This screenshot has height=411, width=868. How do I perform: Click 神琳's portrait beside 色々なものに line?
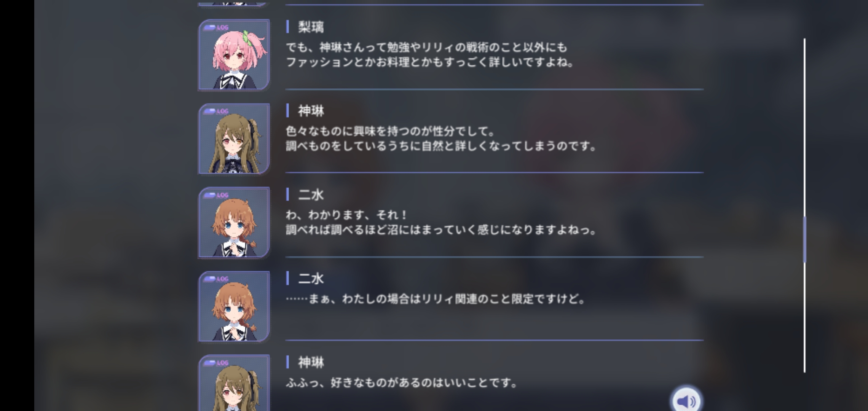click(234, 139)
